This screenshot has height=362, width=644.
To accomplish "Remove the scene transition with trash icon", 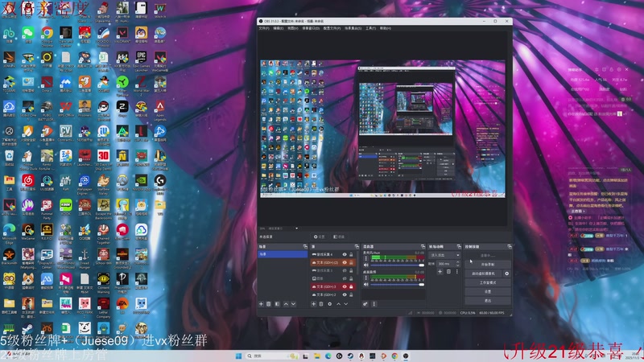I will tap(448, 272).
